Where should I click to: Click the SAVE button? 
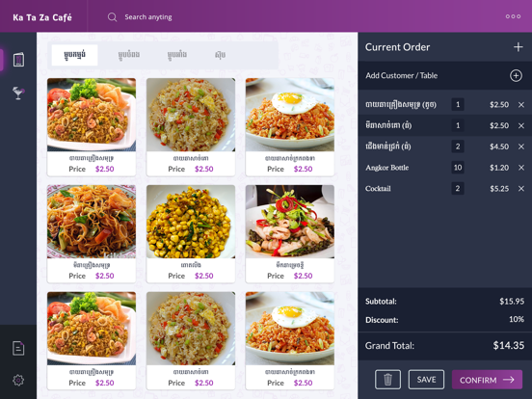(426, 380)
